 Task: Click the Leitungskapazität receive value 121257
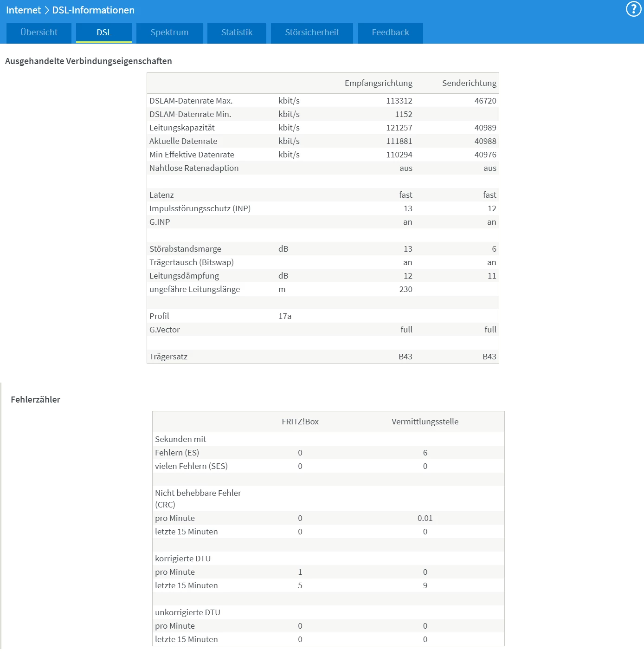pyautogui.click(x=399, y=128)
